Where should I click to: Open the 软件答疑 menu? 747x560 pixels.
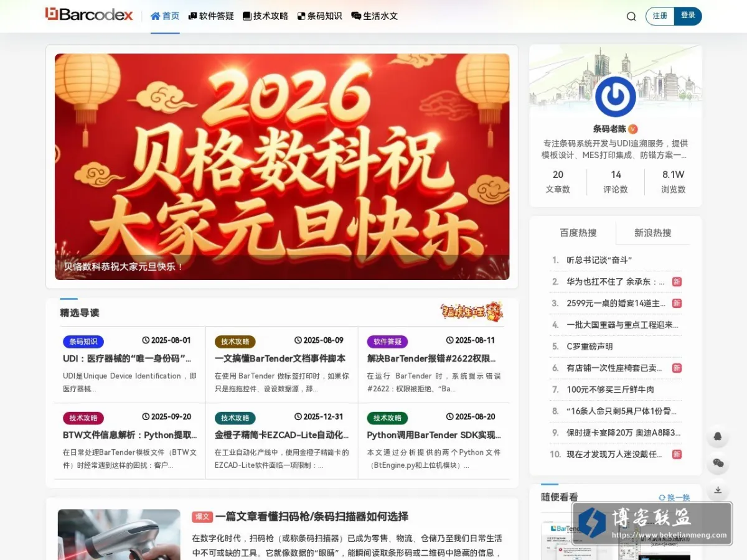point(211,16)
